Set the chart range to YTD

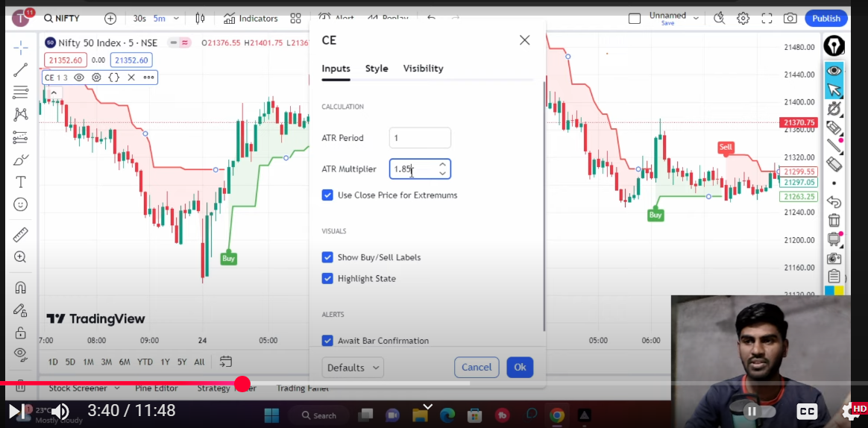(145, 362)
